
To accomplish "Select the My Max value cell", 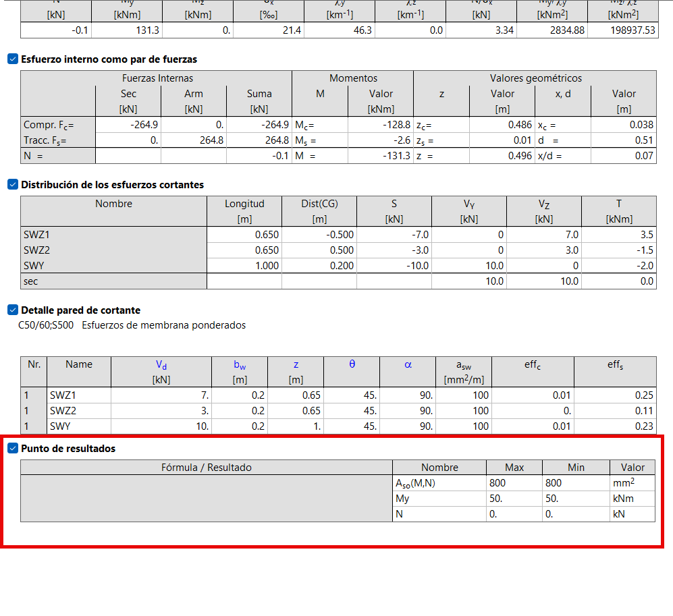I will point(514,499).
